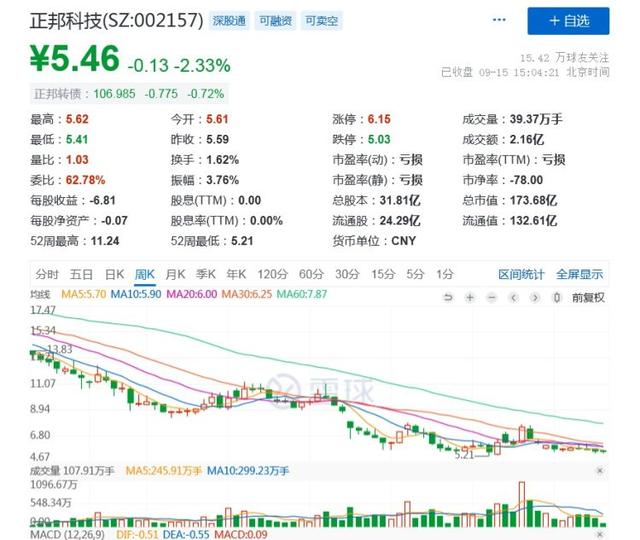Click the MA5:5.70 moving average label
640x540 pixels.
click(83, 294)
